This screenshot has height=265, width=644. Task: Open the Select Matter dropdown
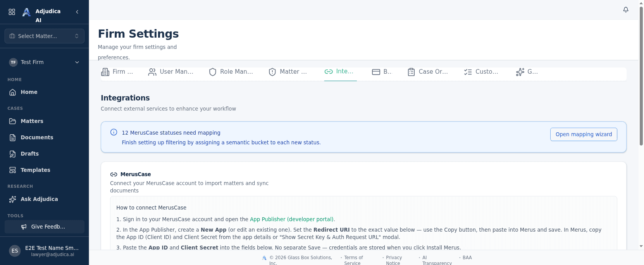(45, 36)
